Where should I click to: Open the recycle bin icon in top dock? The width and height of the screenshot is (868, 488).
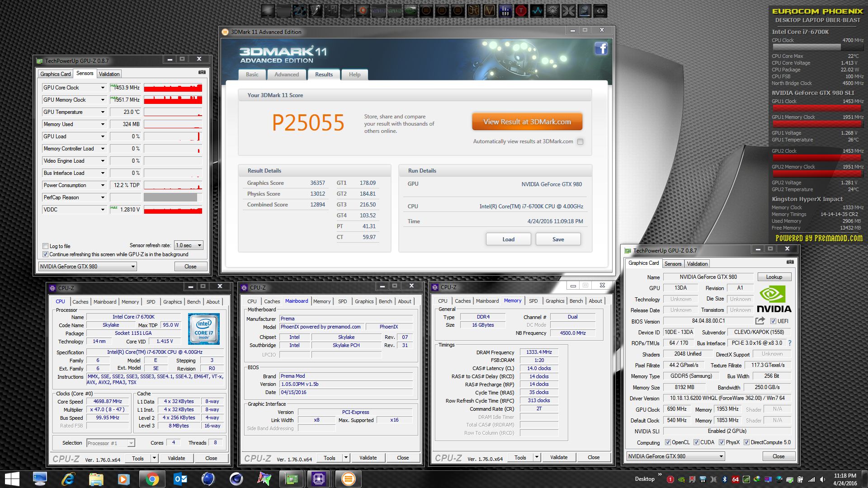pos(600,10)
